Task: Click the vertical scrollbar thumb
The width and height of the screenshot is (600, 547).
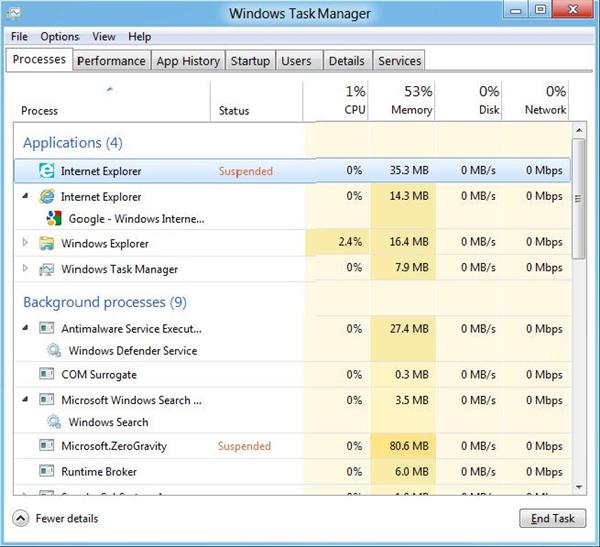Action: click(x=578, y=199)
